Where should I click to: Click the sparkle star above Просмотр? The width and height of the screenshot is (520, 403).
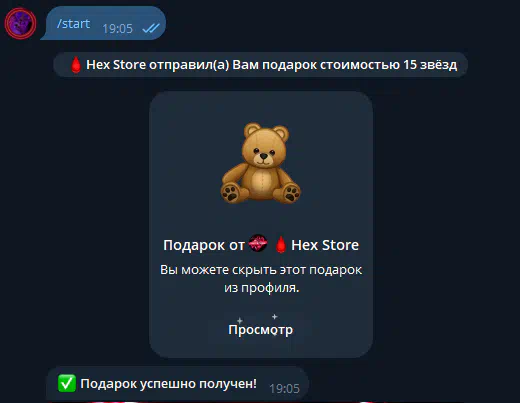[x=274, y=316]
